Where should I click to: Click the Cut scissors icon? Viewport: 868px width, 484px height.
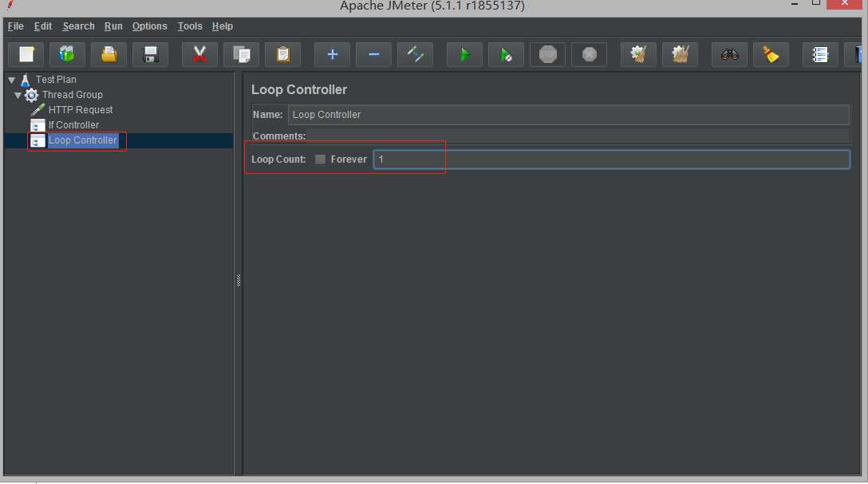(x=199, y=54)
